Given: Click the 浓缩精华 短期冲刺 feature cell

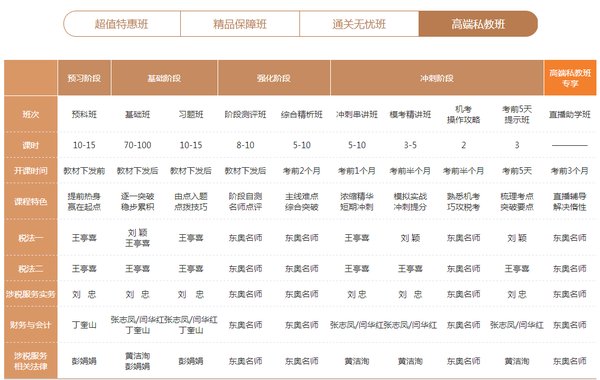Looking at the screenshot, I should [x=357, y=202].
